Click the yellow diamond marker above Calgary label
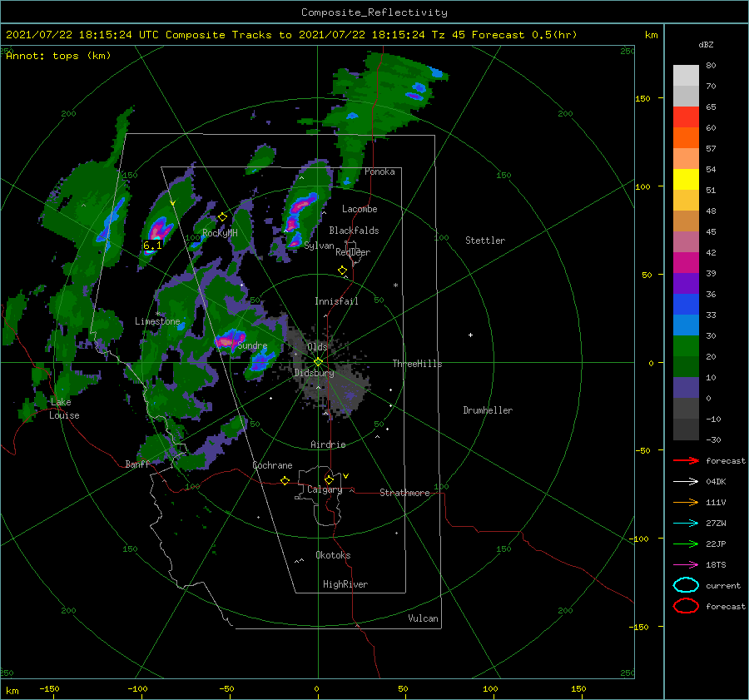Screen dimensions: 749x700 click(x=329, y=479)
